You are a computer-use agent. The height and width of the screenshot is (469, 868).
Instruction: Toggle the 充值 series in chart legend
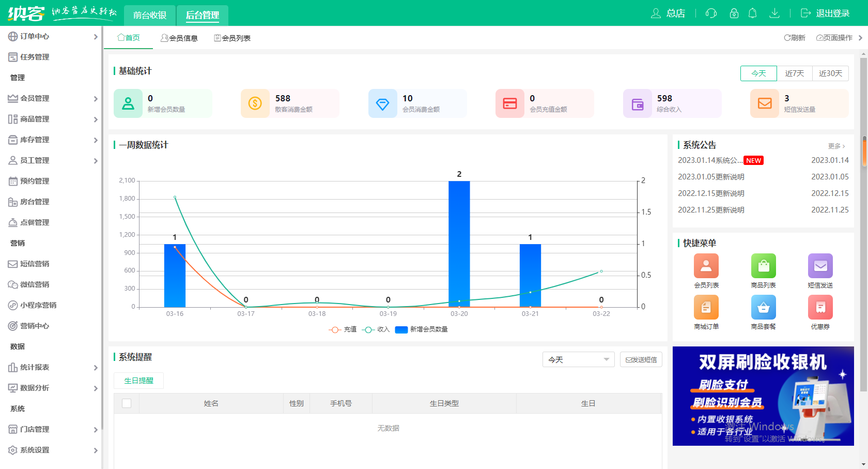point(343,329)
